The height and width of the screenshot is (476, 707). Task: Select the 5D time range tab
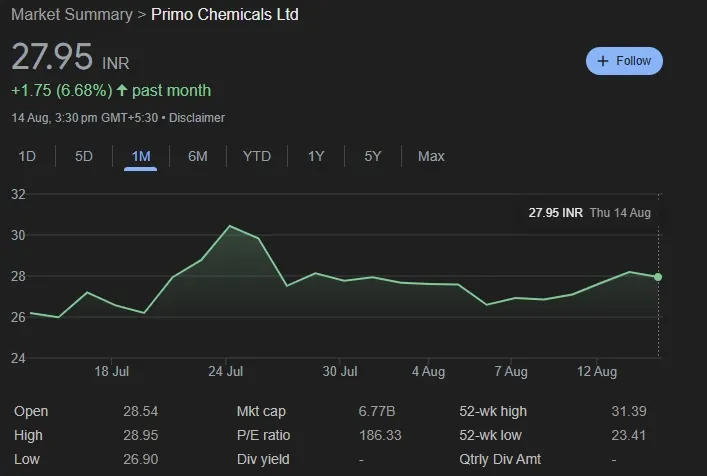[84, 156]
